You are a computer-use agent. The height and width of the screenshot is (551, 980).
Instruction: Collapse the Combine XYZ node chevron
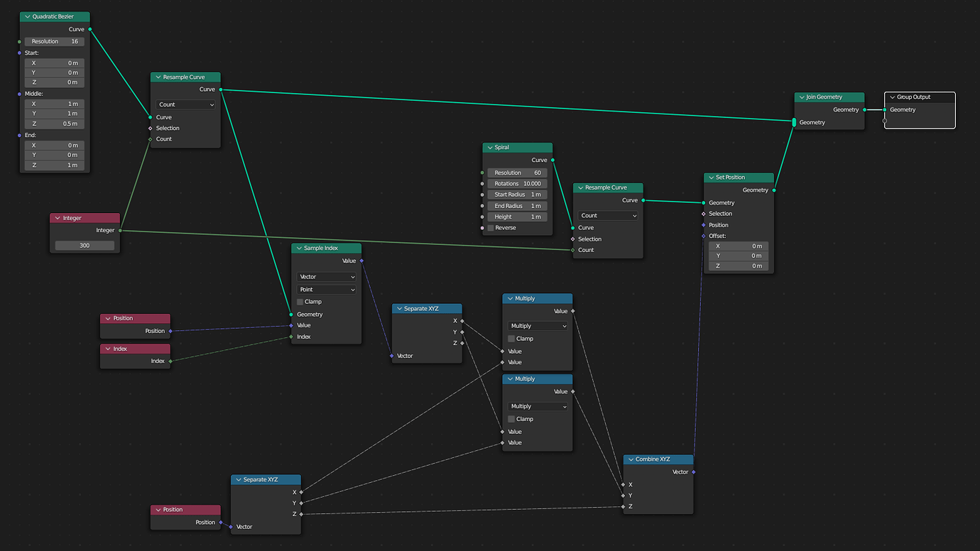(631, 459)
